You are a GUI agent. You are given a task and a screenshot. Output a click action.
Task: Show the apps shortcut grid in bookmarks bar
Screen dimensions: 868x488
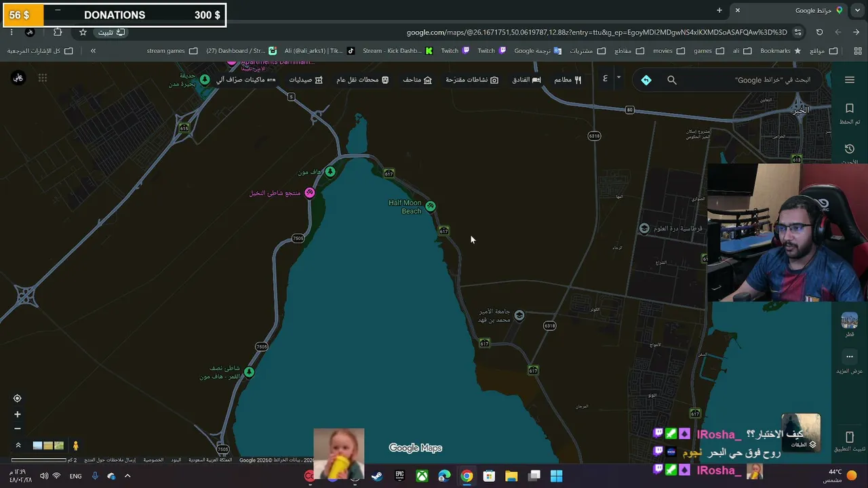(x=858, y=51)
